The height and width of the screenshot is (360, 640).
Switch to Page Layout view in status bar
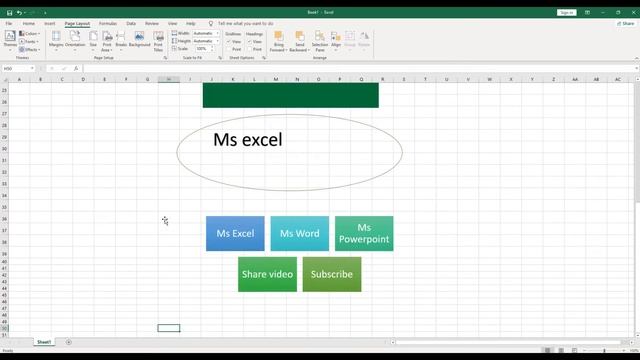pyautogui.click(x=561, y=351)
